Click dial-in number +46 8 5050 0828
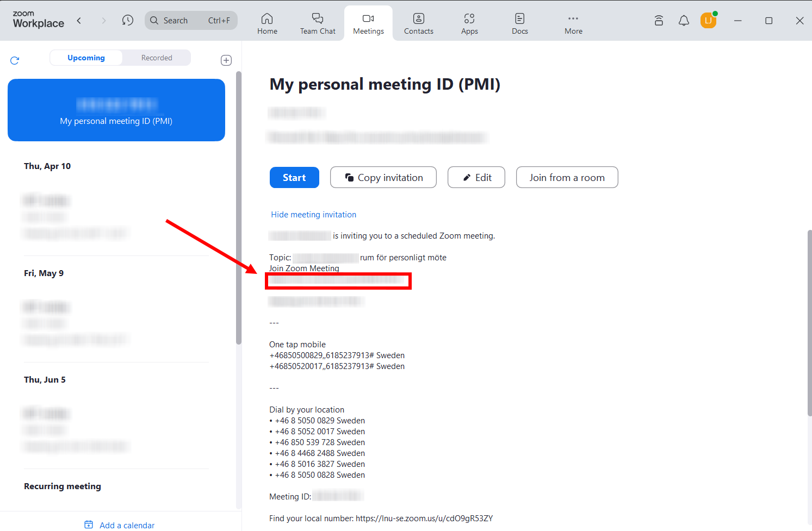Image resolution: width=812 pixels, height=531 pixels. [x=320, y=475]
